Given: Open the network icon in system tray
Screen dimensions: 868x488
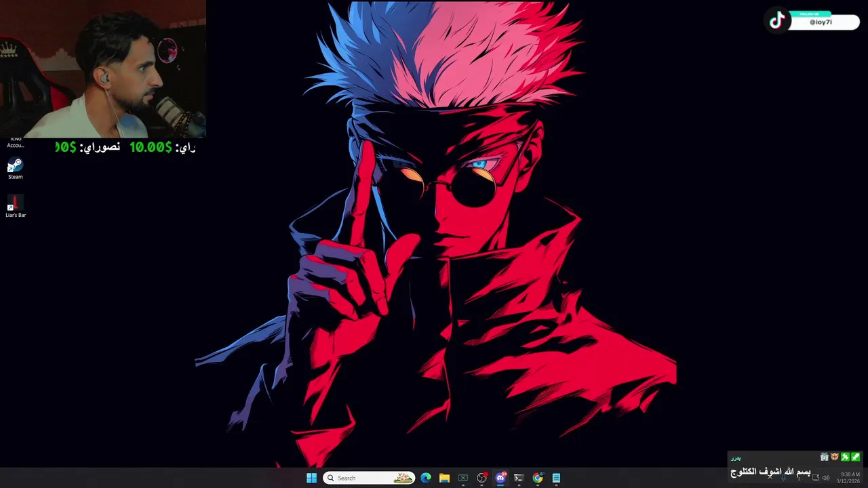Looking at the screenshot, I should pyautogui.click(x=815, y=478).
